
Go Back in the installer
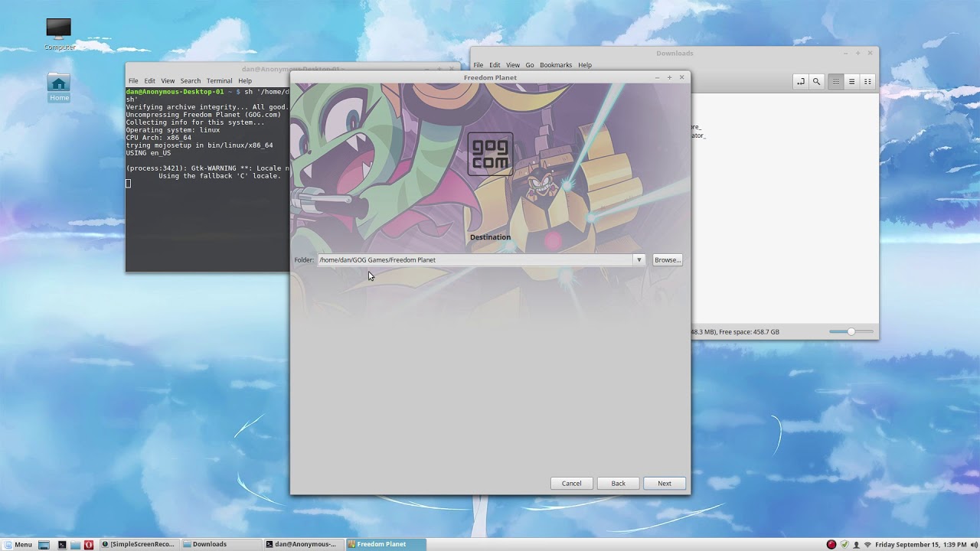[619, 484]
